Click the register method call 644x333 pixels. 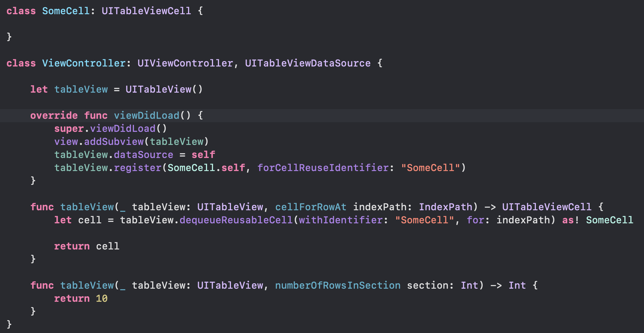pyautogui.click(x=137, y=168)
